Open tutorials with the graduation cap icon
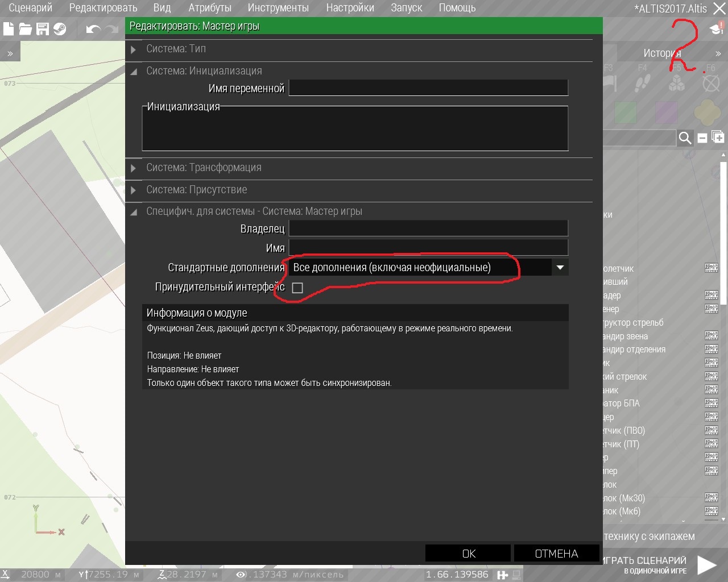Image resolution: width=728 pixels, height=582 pixels. (x=716, y=28)
